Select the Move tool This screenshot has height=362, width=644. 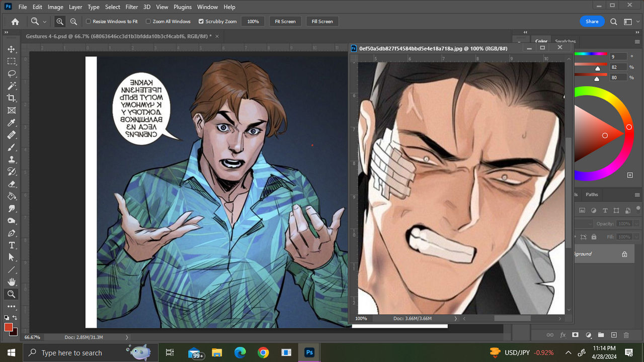click(12, 49)
